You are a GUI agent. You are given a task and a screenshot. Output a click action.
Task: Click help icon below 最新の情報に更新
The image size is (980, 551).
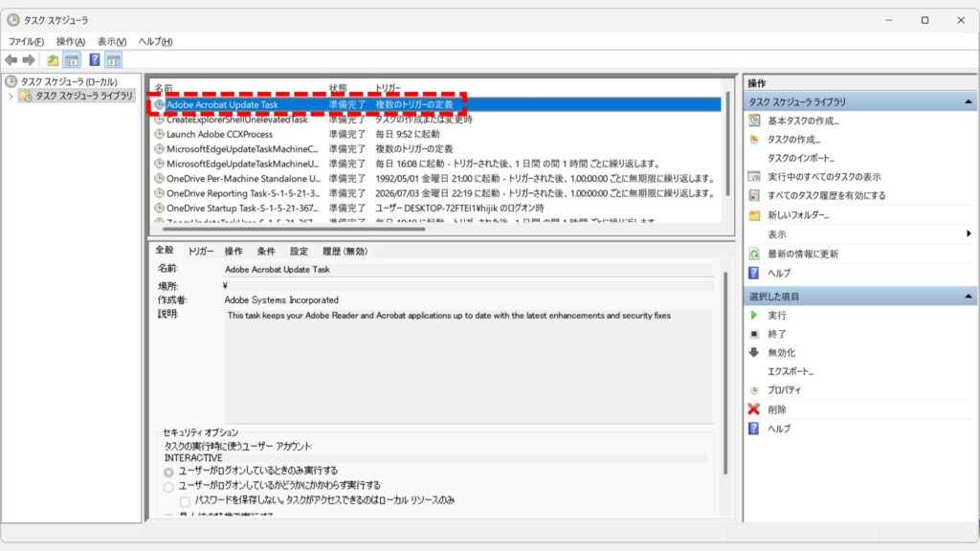coord(754,273)
